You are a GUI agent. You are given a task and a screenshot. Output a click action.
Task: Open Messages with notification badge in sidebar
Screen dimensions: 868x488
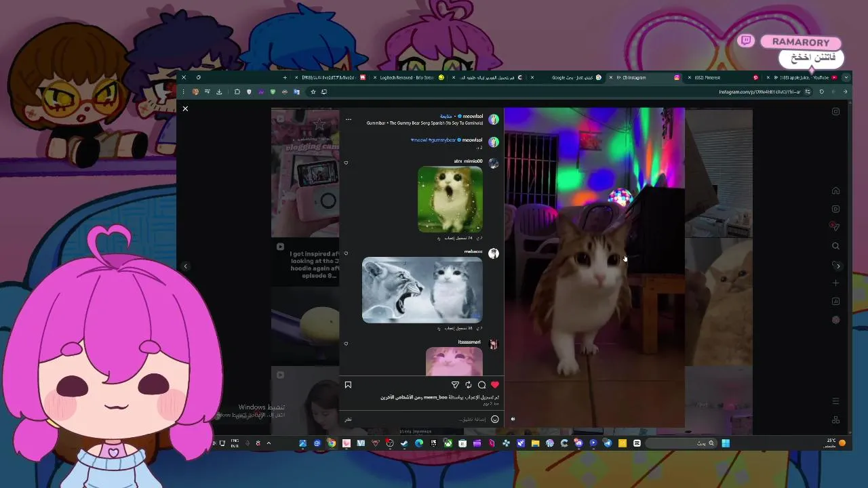(835, 227)
